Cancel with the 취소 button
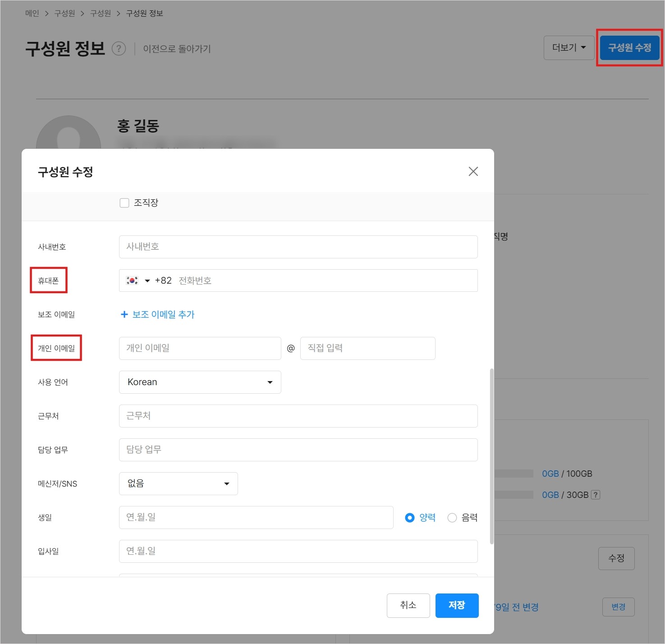The image size is (665, 644). click(x=408, y=605)
